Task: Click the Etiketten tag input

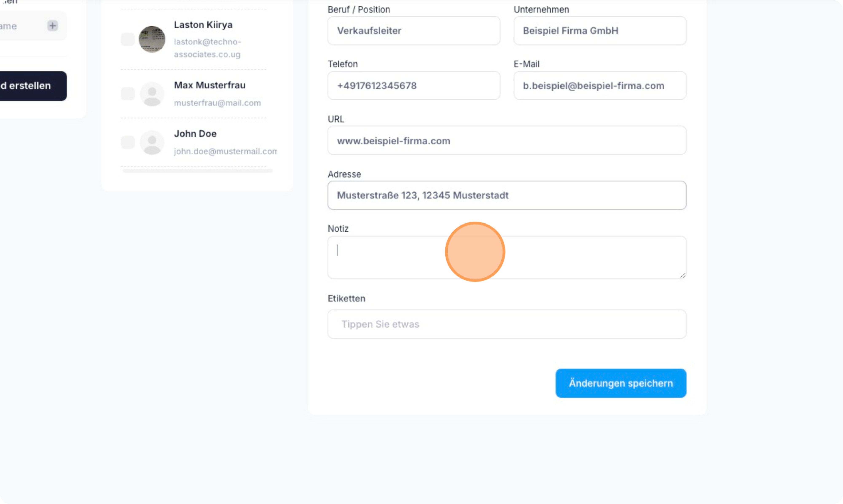Action: 506,324
